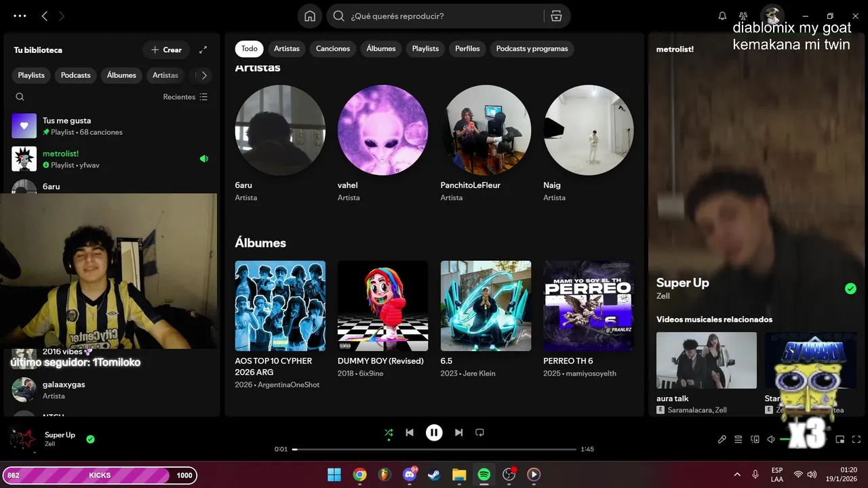Select the Perfiles filter
Viewport: 868px width, 488px height.
click(467, 49)
